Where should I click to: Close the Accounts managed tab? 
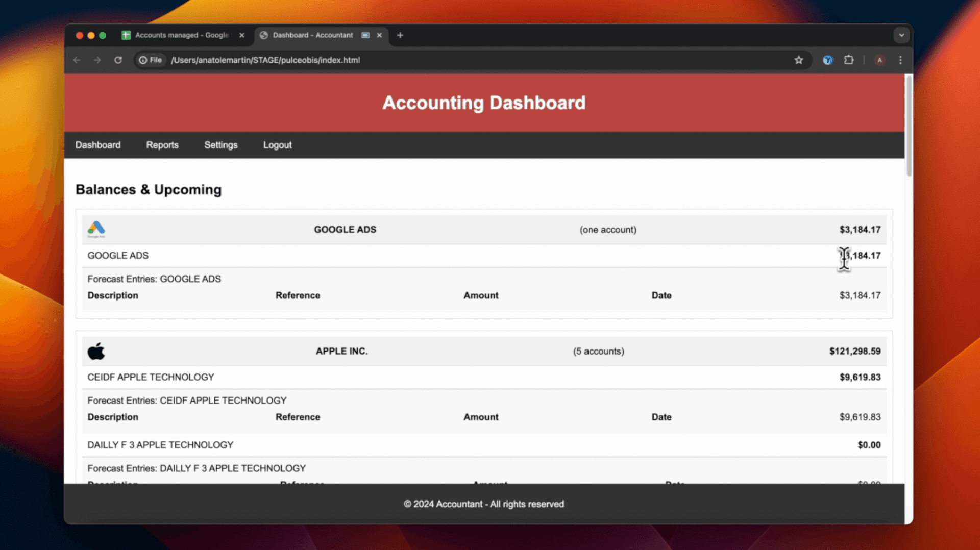[x=242, y=35]
